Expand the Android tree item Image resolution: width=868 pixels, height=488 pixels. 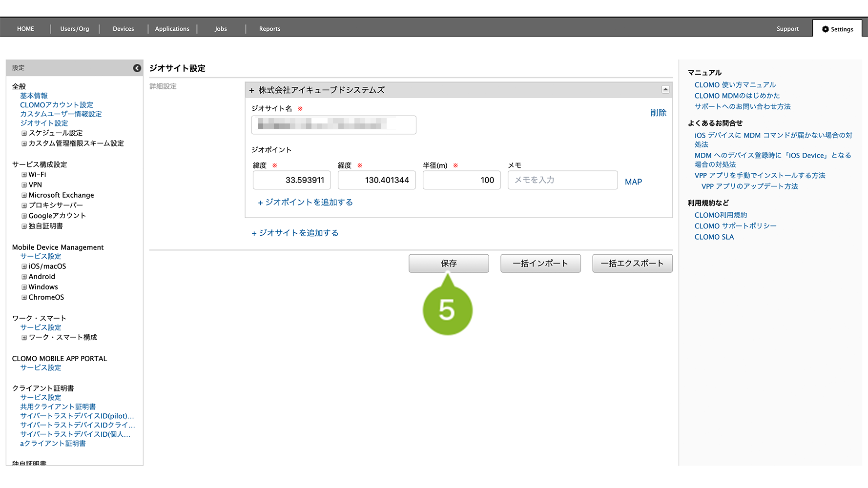[24, 277]
